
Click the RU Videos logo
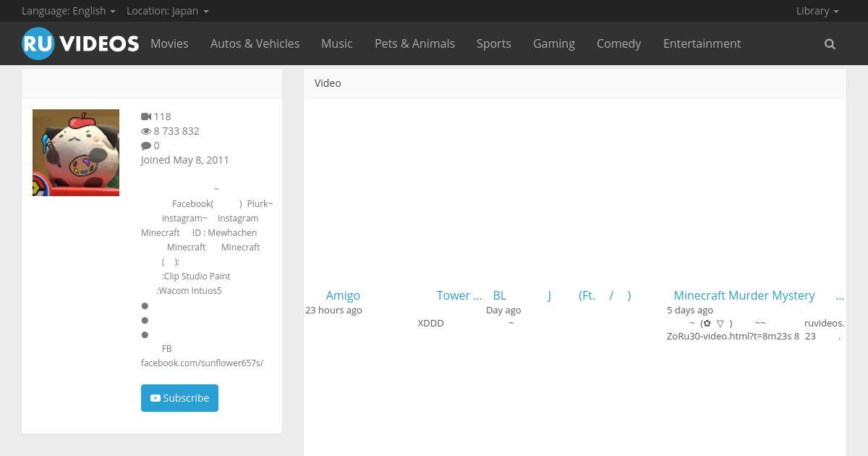point(80,43)
